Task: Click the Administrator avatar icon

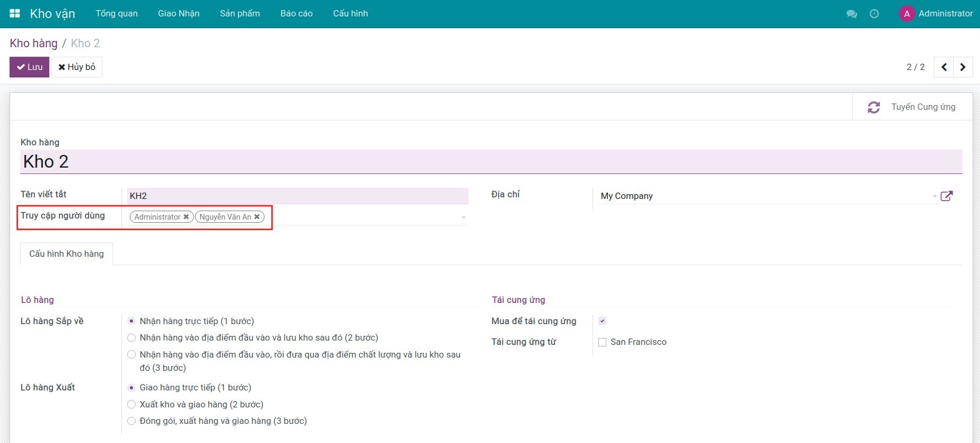Action: (x=906, y=14)
